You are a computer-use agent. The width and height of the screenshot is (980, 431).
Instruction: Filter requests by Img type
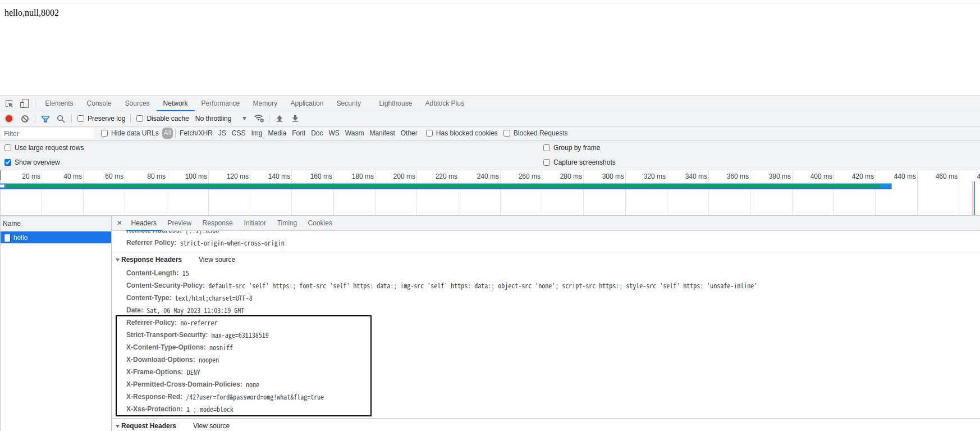tap(257, 133)
